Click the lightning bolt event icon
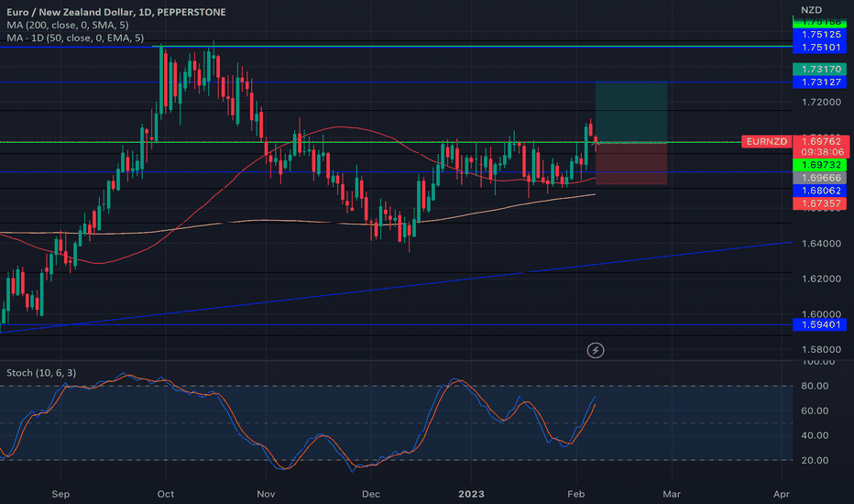This screenshot has width=854, height=504. (596, 350)
